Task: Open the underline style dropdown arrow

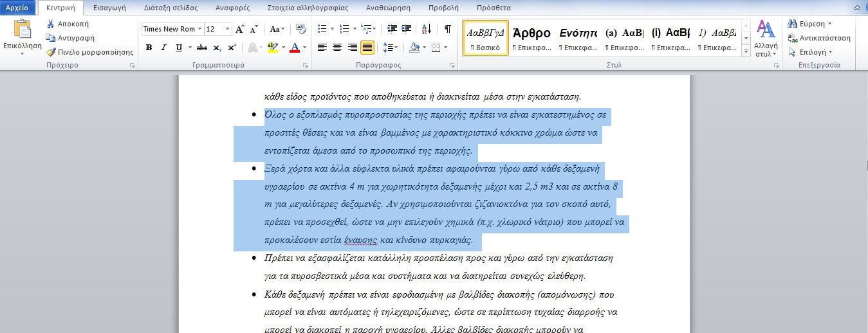Action: coord(189,48)
